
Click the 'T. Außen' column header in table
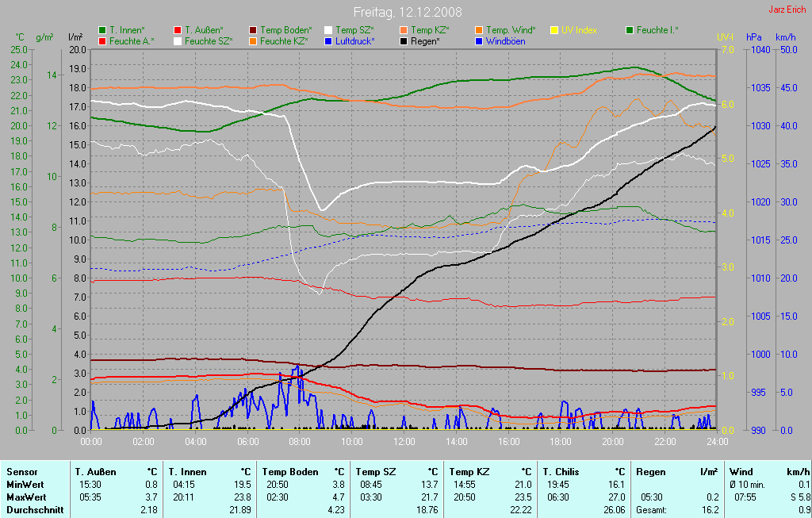click(96, 472)
